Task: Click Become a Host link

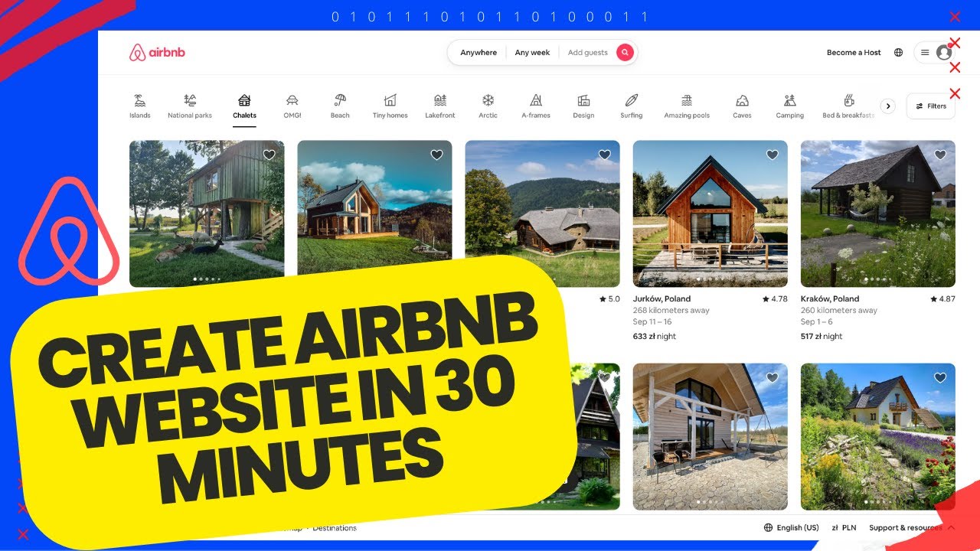Action: pos(854,53)
